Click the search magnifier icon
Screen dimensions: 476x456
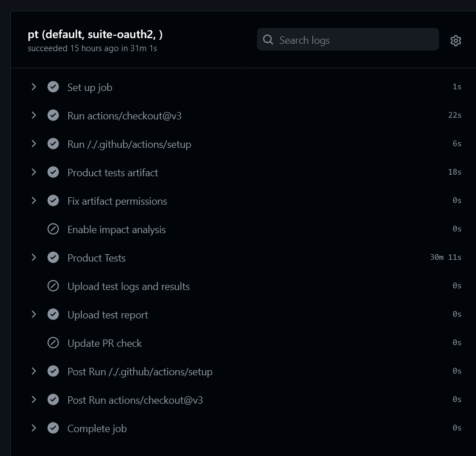pyautogui.click(x=268, y=39)
